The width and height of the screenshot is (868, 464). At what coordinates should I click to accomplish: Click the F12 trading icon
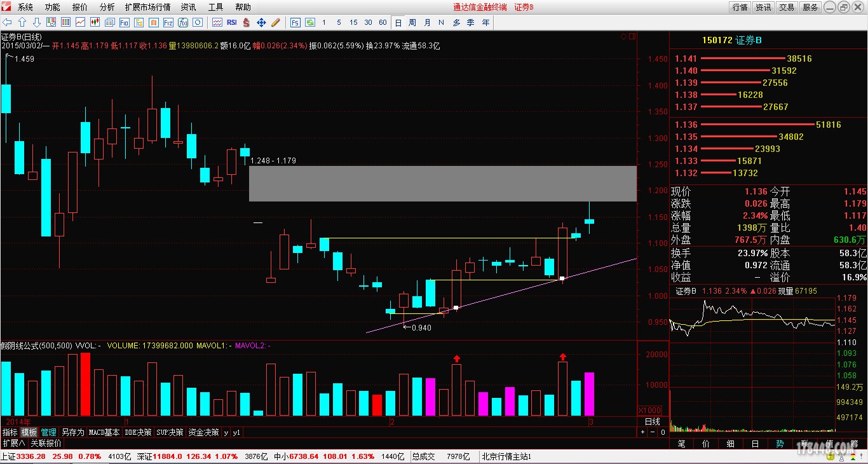168,22
